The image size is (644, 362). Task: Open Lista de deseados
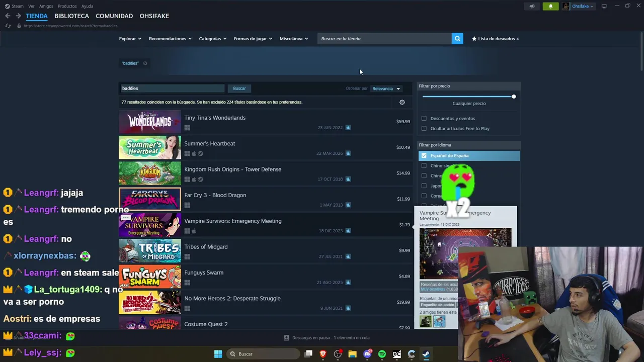[495, 39]
